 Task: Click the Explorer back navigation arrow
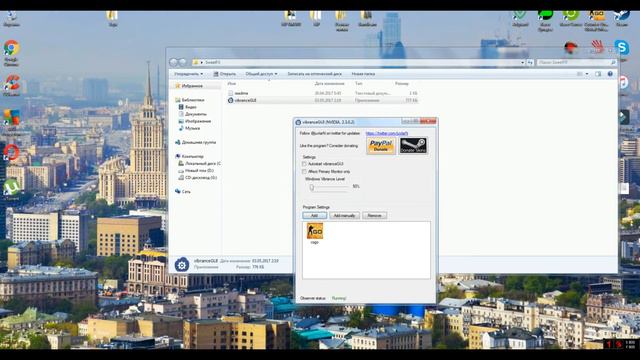pyautogui.click(x=174, y=62)
